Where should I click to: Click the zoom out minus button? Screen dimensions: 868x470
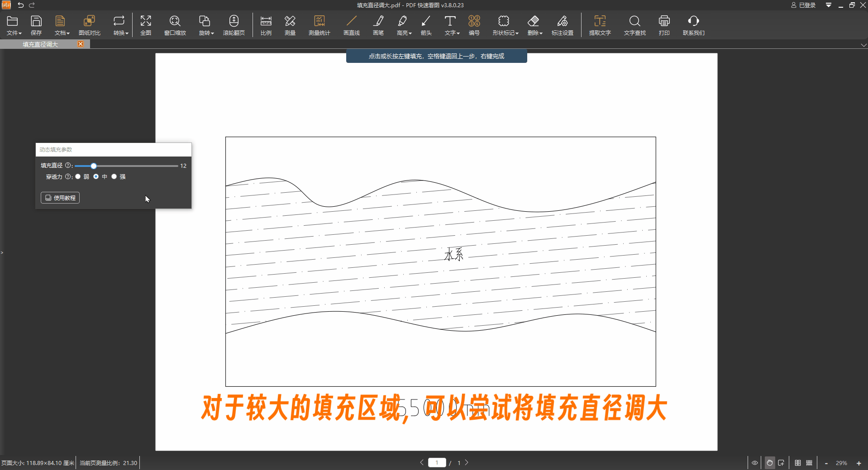click(826, 463)
